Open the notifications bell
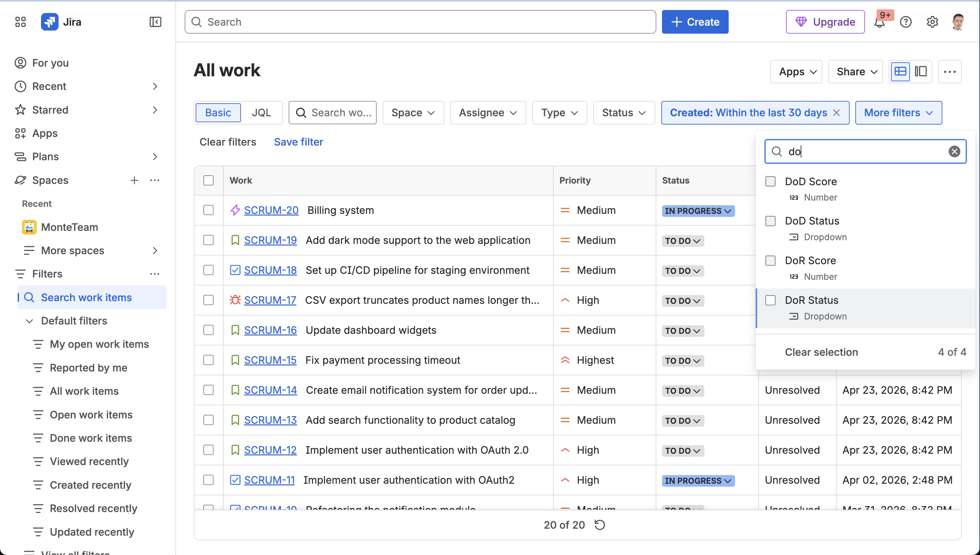 coord(880,22)
